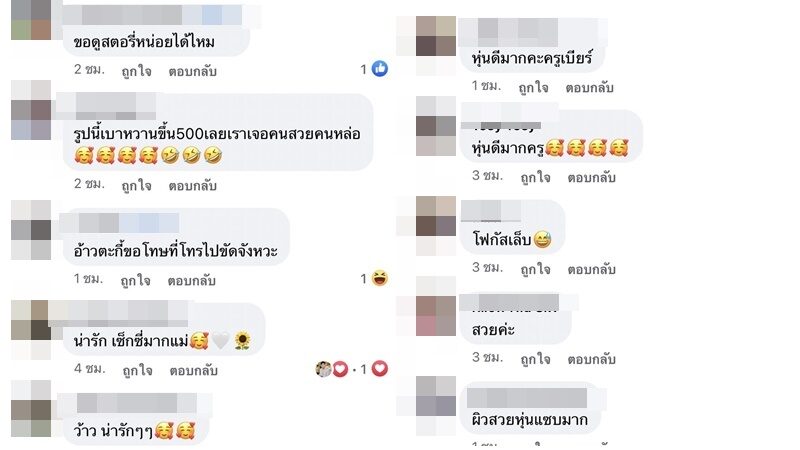Reply to the ขอดูสตอรี่หน่อยได้ไหม comment

[192, 71]
